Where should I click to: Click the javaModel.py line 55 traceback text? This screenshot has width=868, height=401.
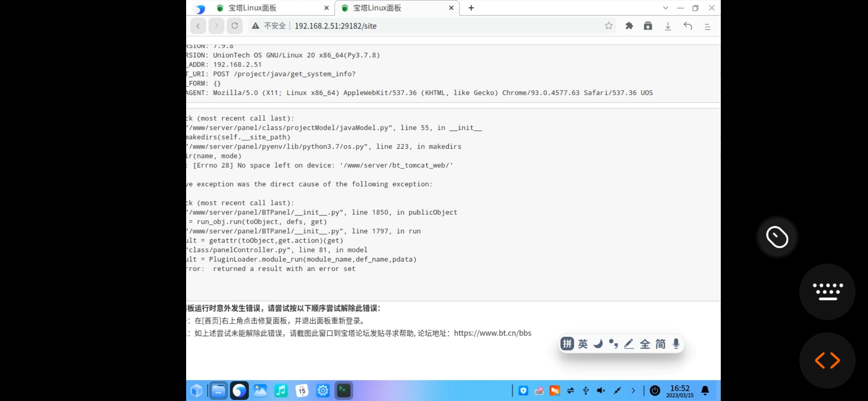[x=334, y=128]
